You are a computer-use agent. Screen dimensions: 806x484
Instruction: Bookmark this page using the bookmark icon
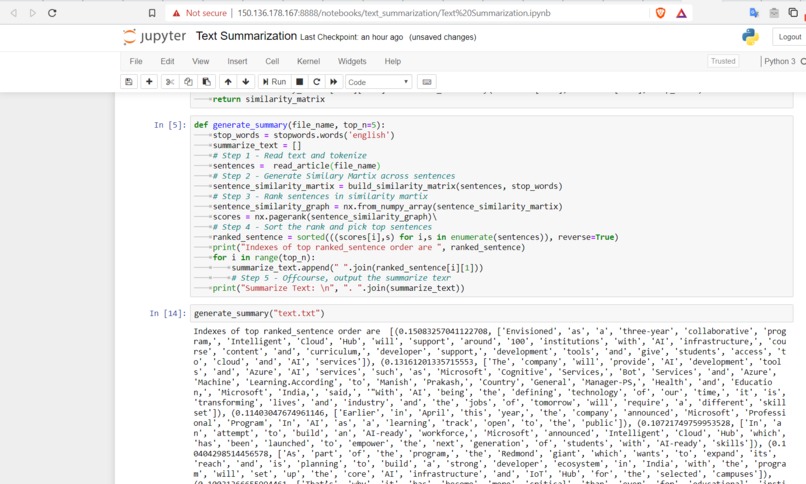(152, 13)
